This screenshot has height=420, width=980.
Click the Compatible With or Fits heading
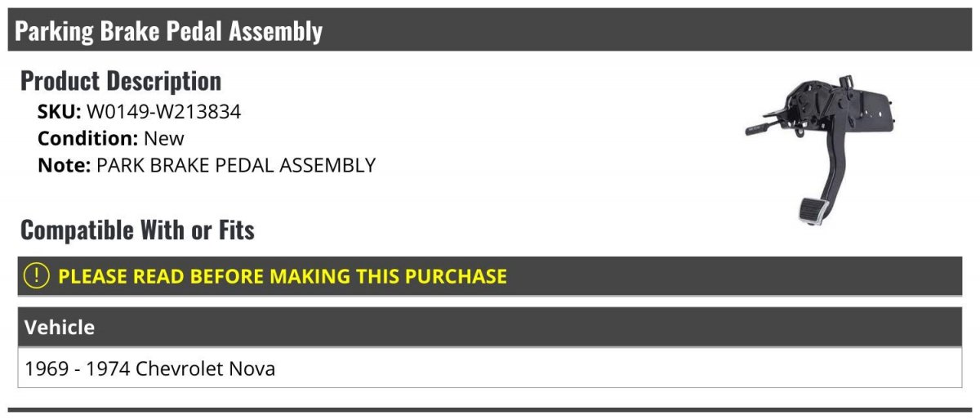(x=137, y=230)
